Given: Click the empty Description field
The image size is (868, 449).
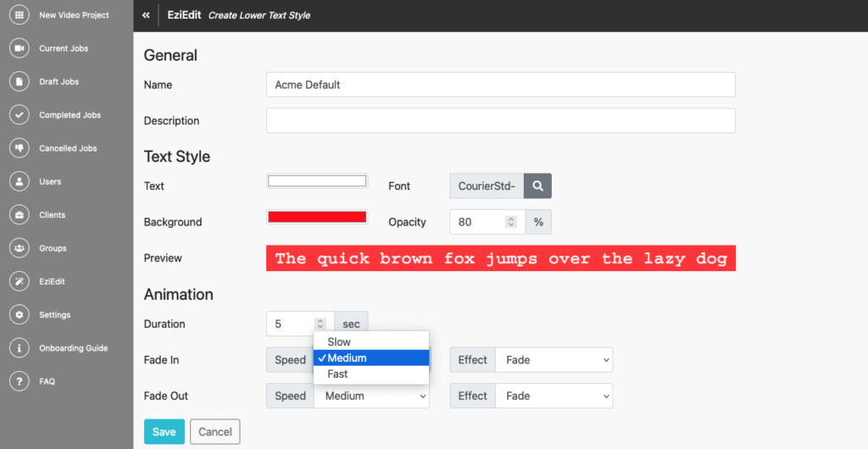Looking at the screenshot, I should (500, 120).
